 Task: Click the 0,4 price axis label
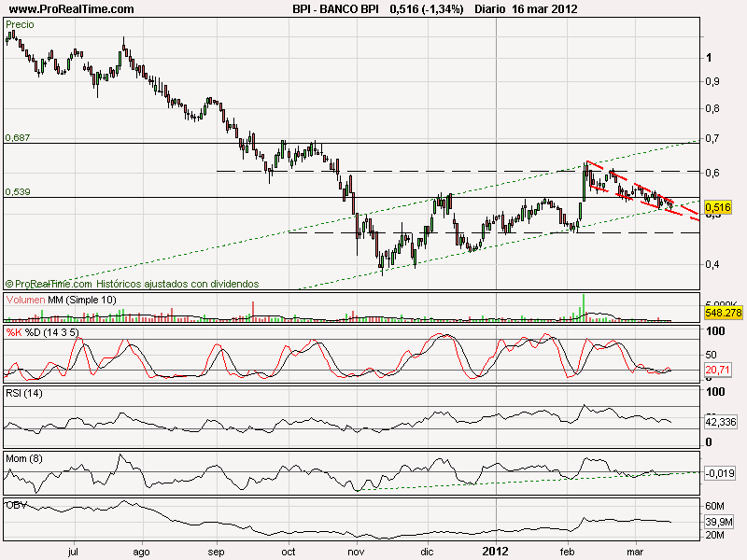[x=712, y=264]
